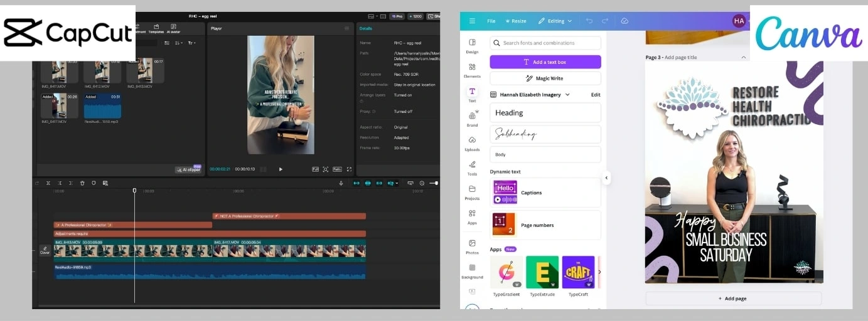This screenshot has height=321, width=868.
Task: Open Background panel in Canva sidebar
Action: coord(472,270)
